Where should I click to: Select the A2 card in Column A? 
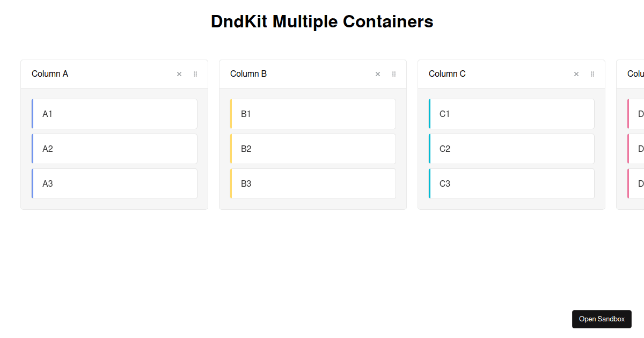[x=114, y=149]
